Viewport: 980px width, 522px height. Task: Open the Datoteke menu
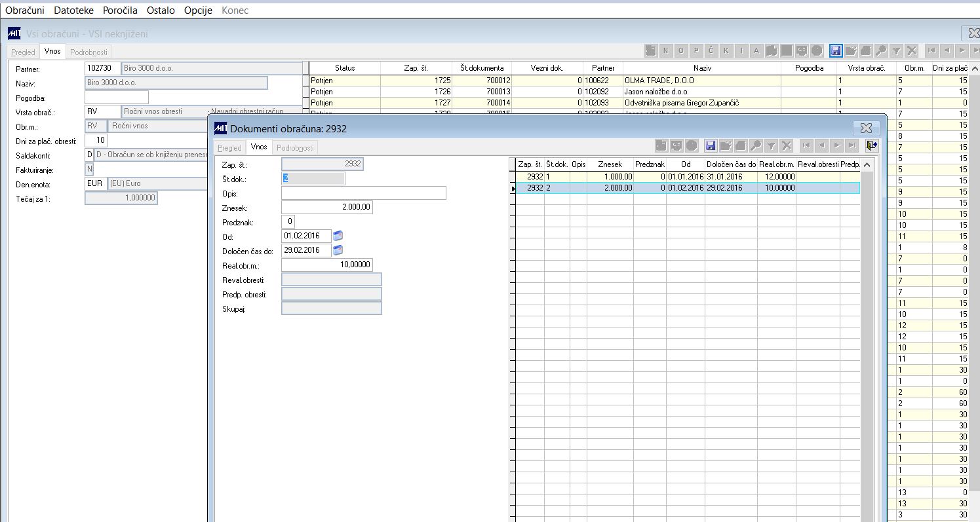tap(74, 10)
